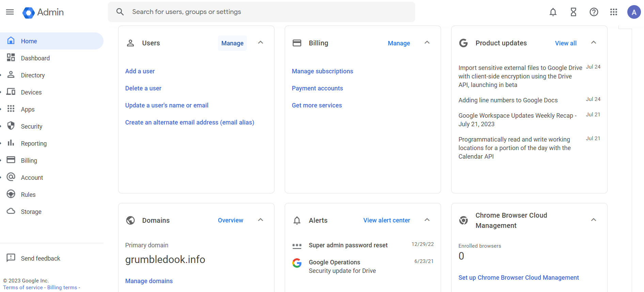The image size is (644, 292).
Task: Open the tasks hourglass icon
Action: tap(574, 12)
